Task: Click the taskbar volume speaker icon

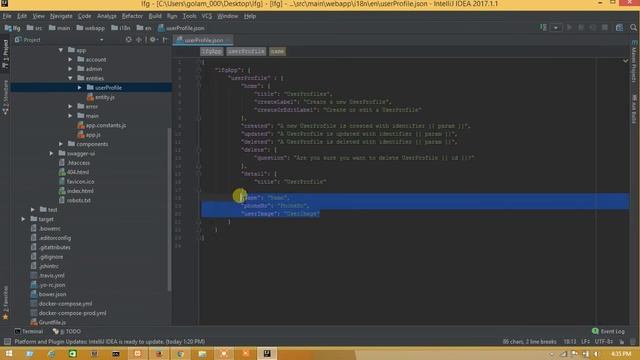Action: 596,354
